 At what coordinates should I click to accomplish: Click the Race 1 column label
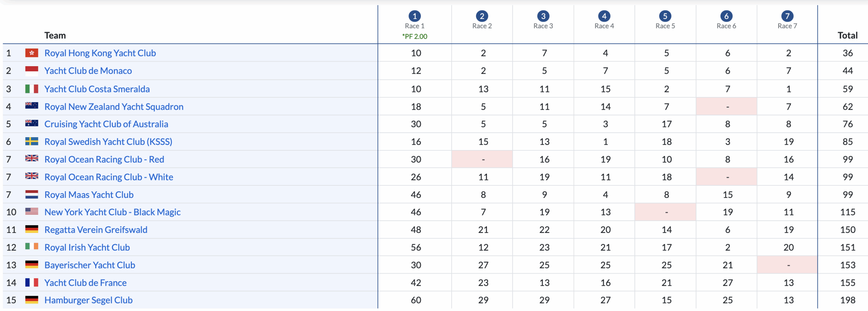pos(414,26)
